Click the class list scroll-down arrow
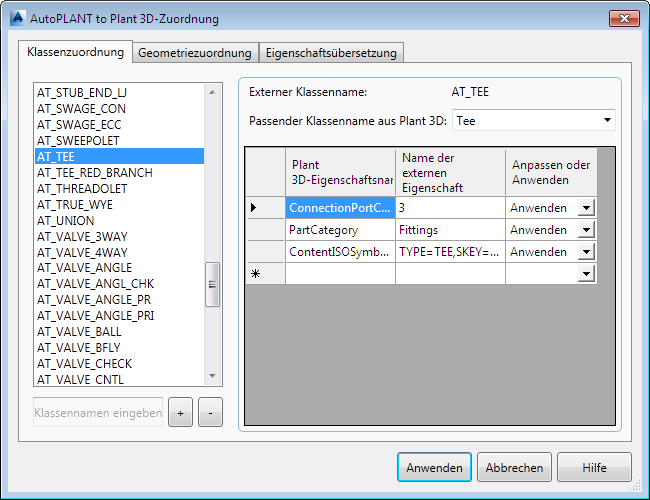 click(212, 376)
